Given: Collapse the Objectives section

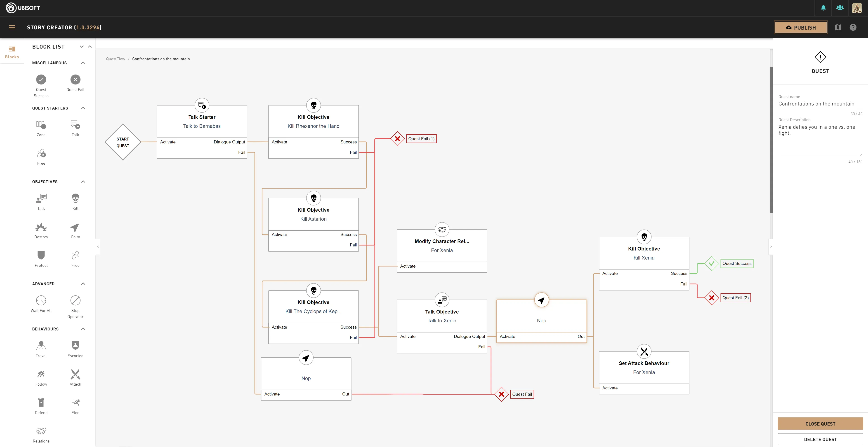Looking at the screenshot, I should tap(83, 182).
